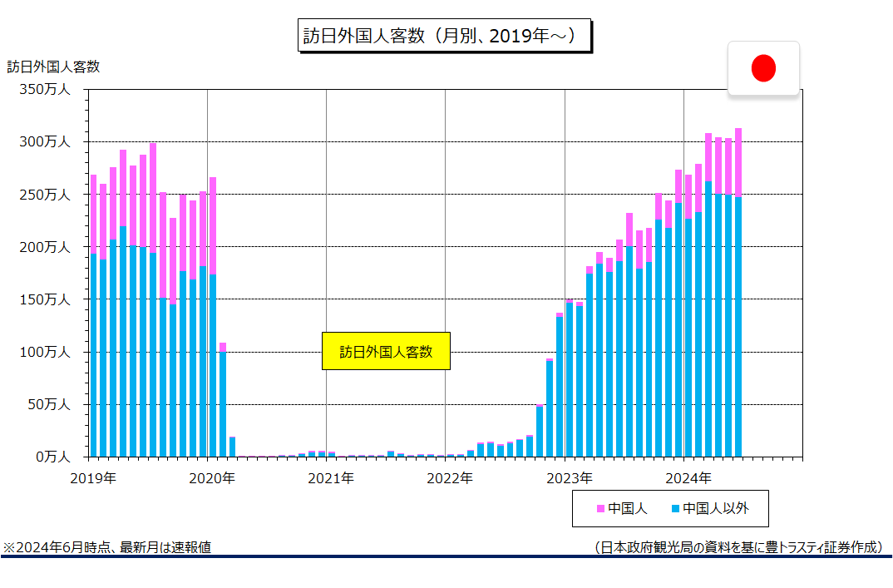Click the pink segment of the final June 2024 bar
893x588 pixels.
click(738, 163)
